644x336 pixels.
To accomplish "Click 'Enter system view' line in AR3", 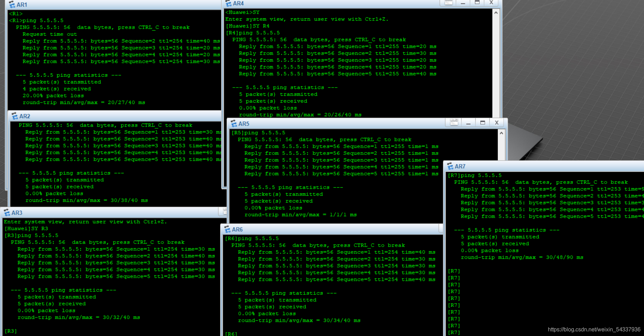I will tap(85, 222).
